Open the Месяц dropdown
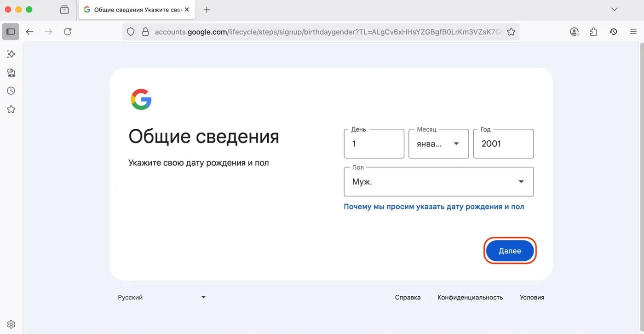Image resolution: width=644 pixels, height=334 pixels. [x=438, y=144]
